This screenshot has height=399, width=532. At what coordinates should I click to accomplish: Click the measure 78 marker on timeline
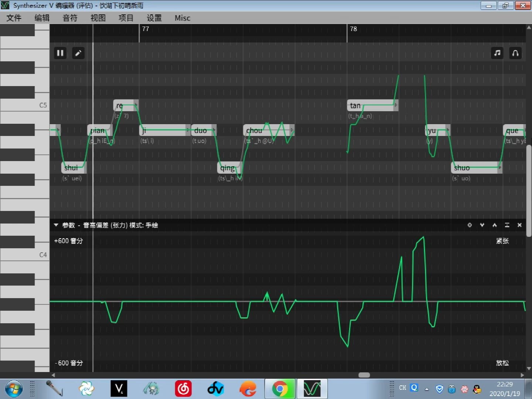point(353,29)
